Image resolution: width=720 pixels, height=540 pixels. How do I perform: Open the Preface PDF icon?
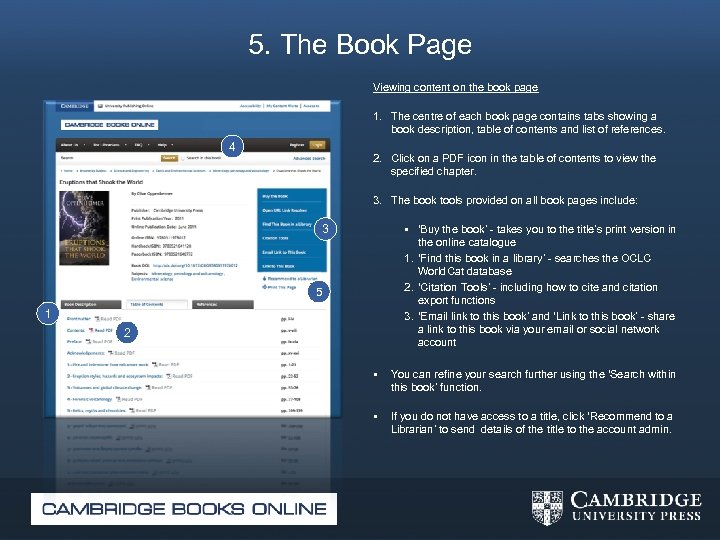[89, 342]
